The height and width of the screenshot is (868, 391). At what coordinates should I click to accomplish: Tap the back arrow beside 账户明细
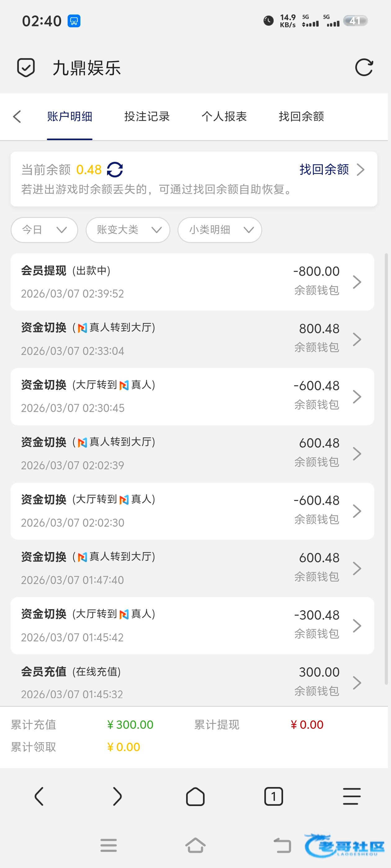(x=17, y=117)
